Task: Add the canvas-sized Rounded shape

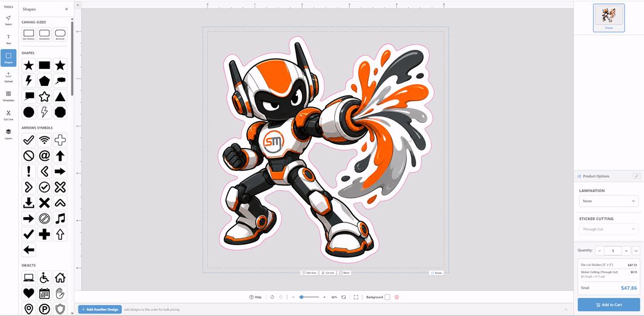Action: [44, 34]
